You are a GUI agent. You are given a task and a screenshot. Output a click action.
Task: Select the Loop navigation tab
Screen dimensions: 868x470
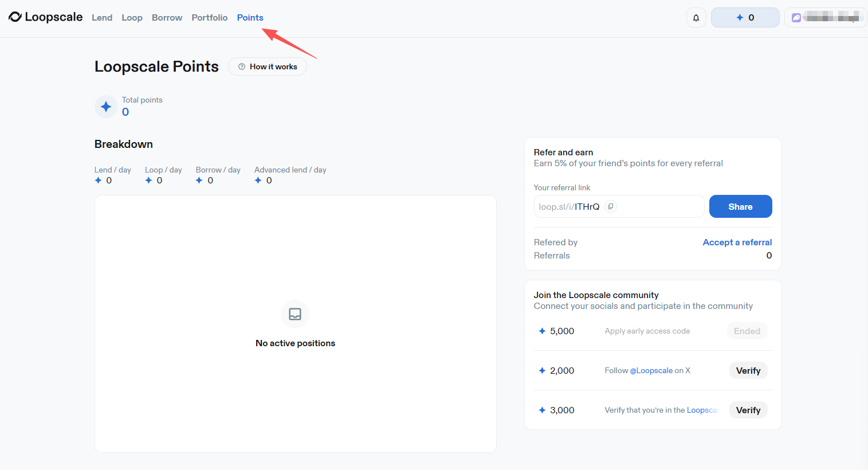(x=132, y=18)
